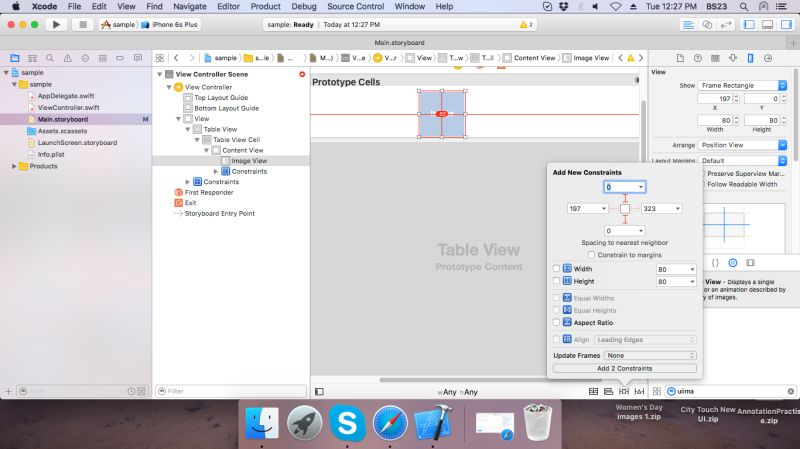This screenshot has height=449, width=800.
Task: Toggle the Debug area
Action: click(x=767, y=24)
